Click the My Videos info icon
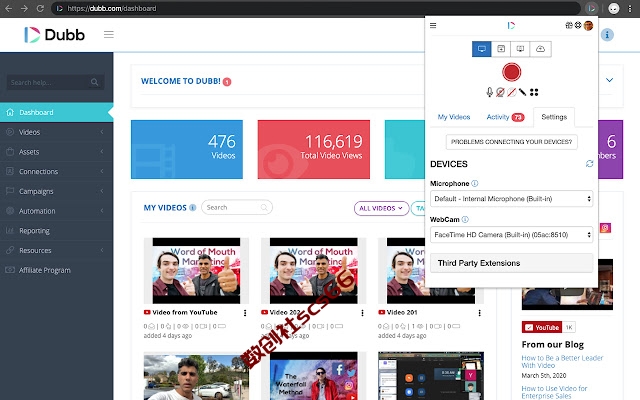The height and width of the screenshot is (400, 640). 193,208
